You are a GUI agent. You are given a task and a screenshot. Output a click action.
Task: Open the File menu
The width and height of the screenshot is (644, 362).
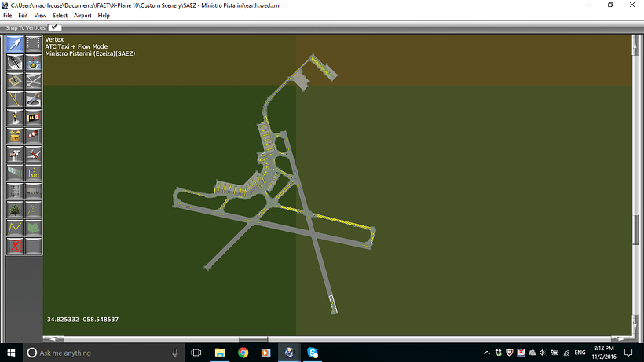point(7,15)
